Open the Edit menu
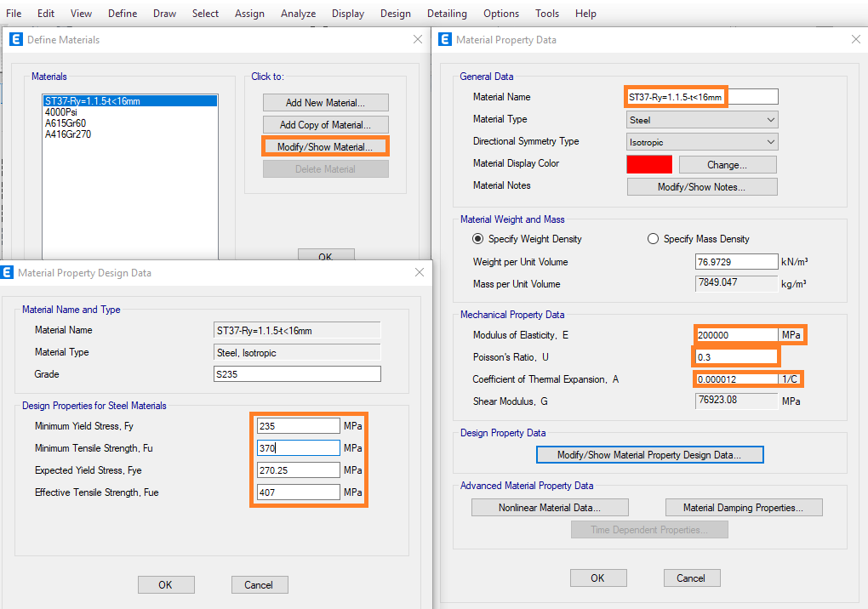Image resolution: width=868 pixels, height=609 pixels. click(x=46, y=14)
